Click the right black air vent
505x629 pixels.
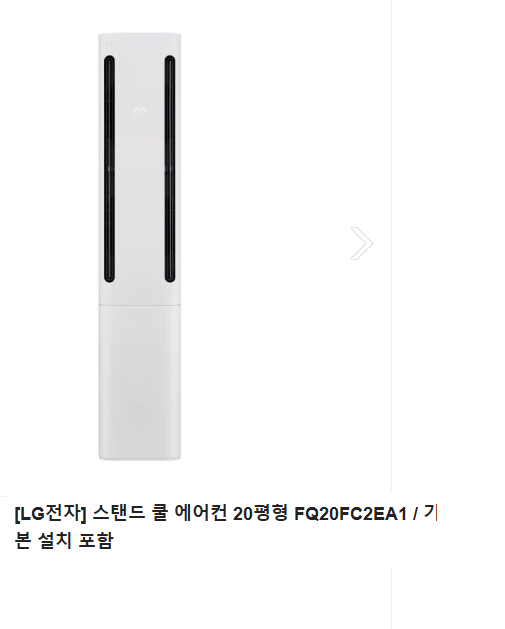170,169
